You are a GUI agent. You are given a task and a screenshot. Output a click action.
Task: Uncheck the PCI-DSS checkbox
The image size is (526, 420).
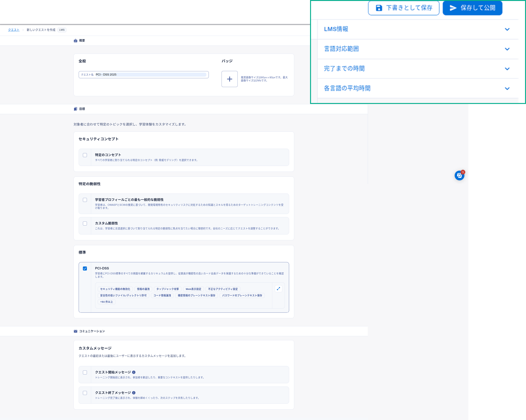point(85,269)
